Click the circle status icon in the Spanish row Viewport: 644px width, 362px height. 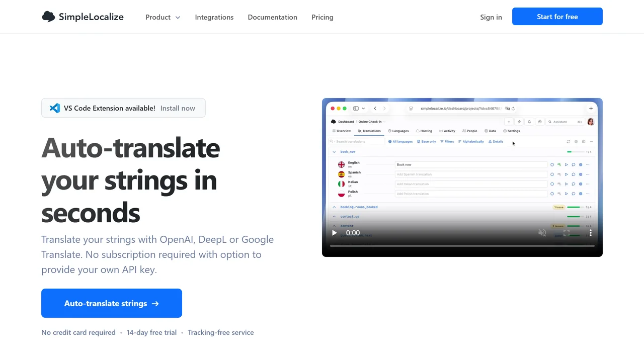(x=552, y=174)
